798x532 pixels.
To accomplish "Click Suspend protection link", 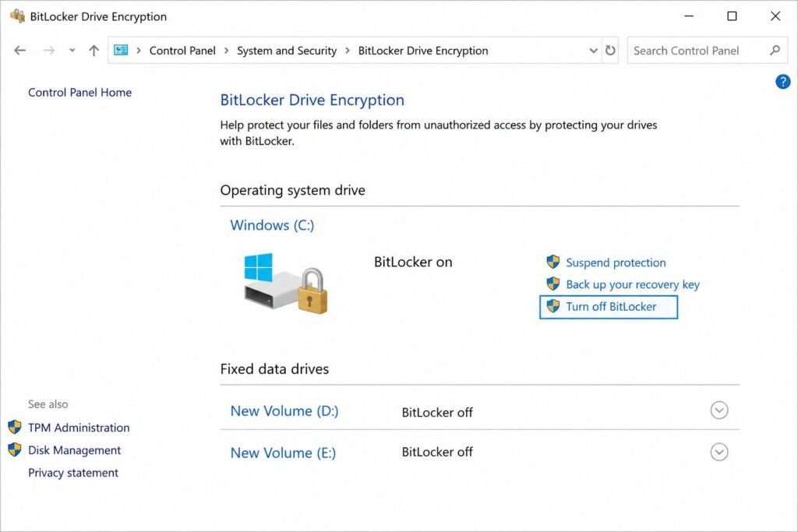I will coord(616,262).
